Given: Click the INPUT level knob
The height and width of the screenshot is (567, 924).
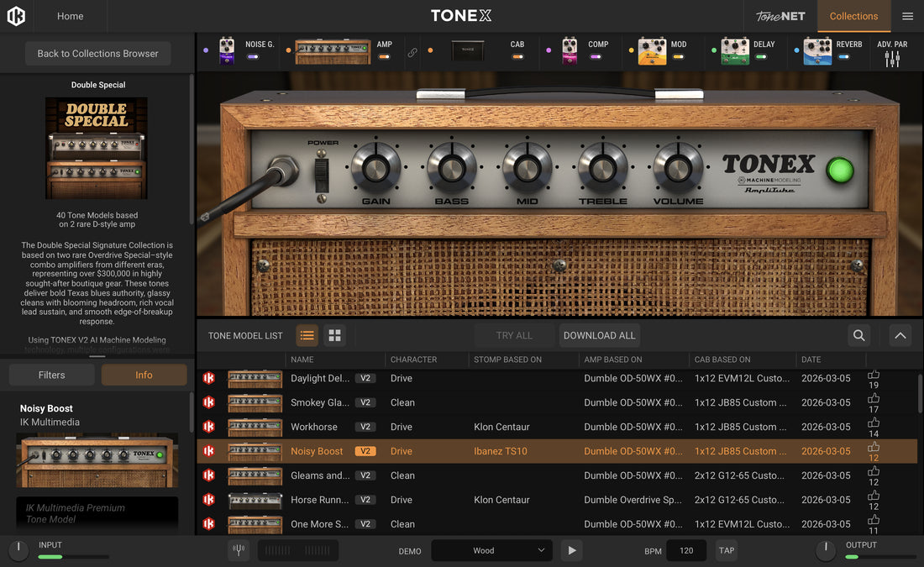Looking at the screenshot, I should click(x=18, y=550).
